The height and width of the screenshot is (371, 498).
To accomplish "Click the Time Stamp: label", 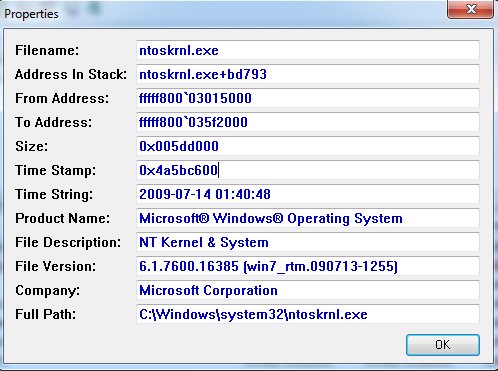I will [55, 170].
